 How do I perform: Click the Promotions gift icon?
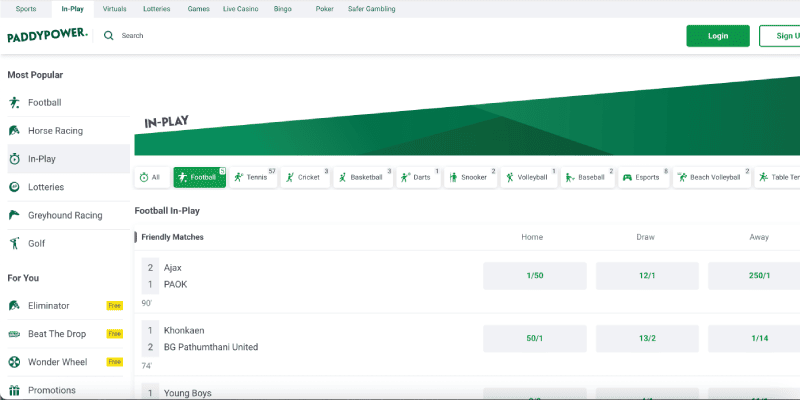coord(14,390)
